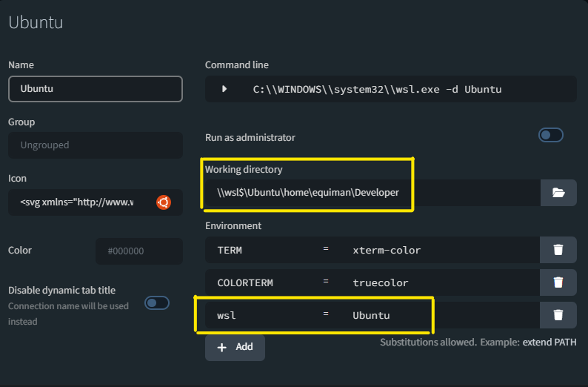The height and width of the screenshot is (387, 588).
Task: Click the Name label
Action: [21, 65]
